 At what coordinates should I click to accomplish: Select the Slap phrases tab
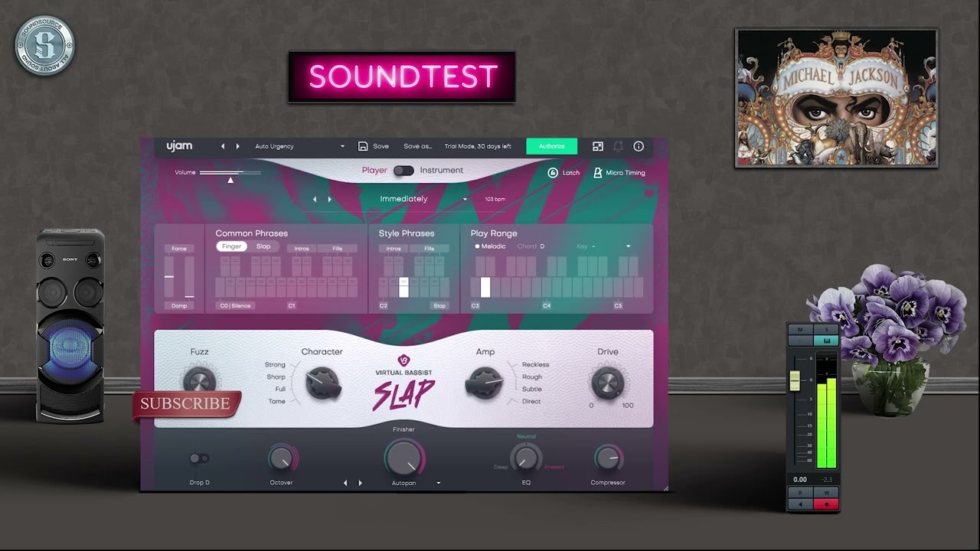pyautogui.click(x=263, y=246)
